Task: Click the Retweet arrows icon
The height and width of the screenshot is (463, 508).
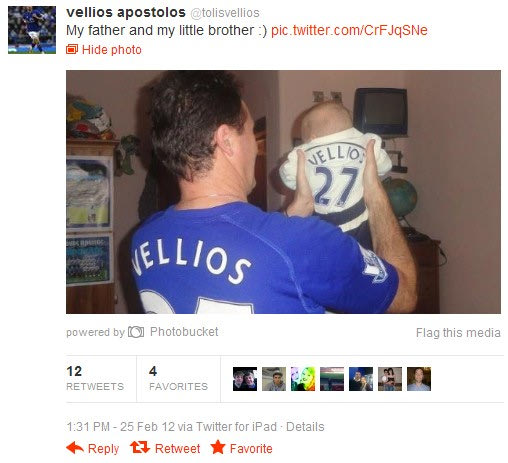Action: coord(140,447)
